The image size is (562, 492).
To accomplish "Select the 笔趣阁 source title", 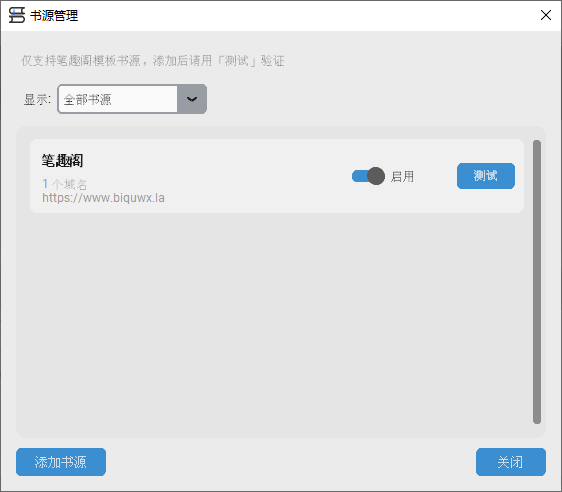I will point(62,161).
